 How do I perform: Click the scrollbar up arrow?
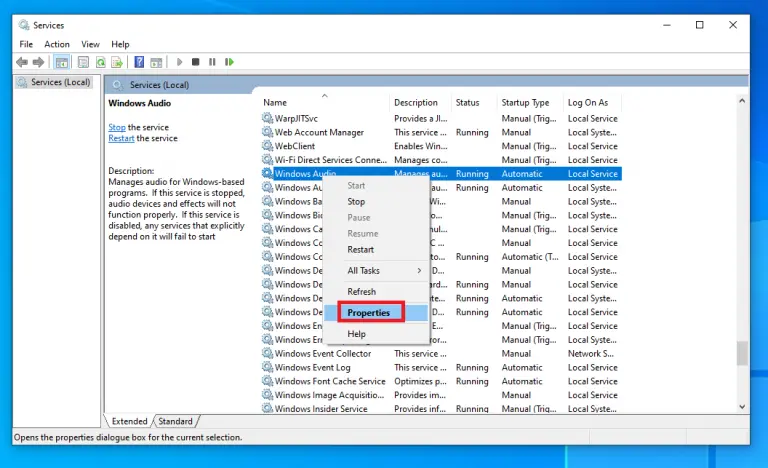[742, 101]
